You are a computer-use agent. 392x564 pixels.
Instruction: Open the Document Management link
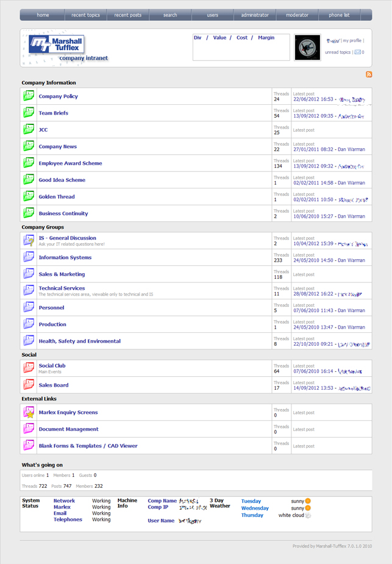click(69, 429)
